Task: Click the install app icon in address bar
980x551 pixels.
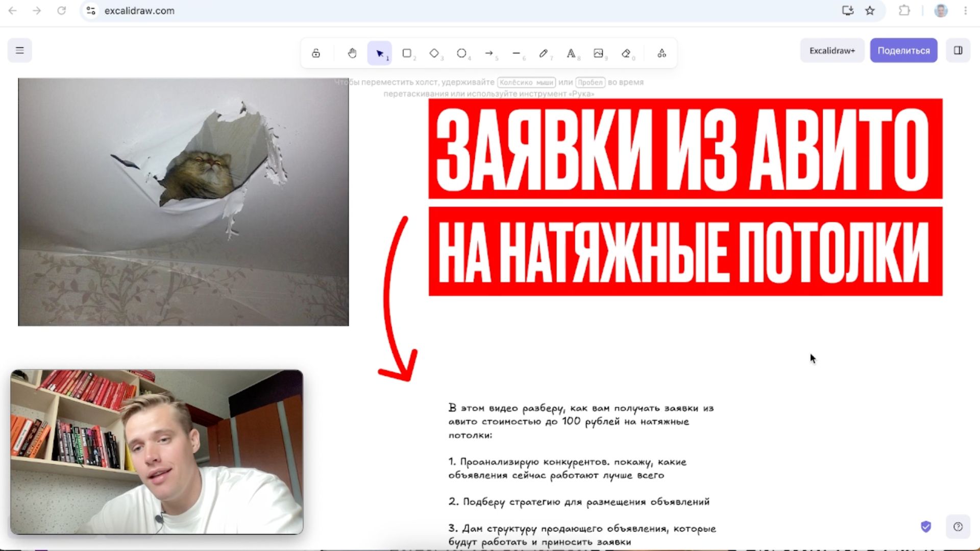Action: click(x=848, y=10)
